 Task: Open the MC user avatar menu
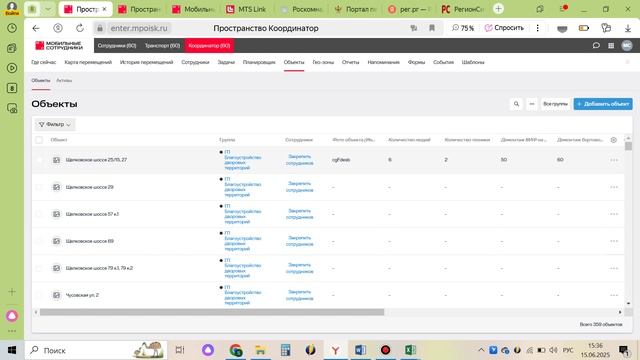click(627, 46)
